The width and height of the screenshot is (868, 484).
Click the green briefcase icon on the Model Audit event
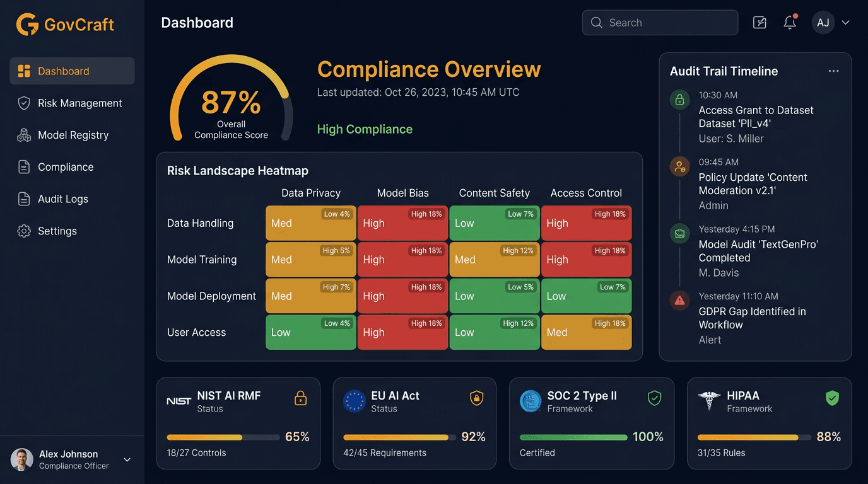tap(679, 233)
